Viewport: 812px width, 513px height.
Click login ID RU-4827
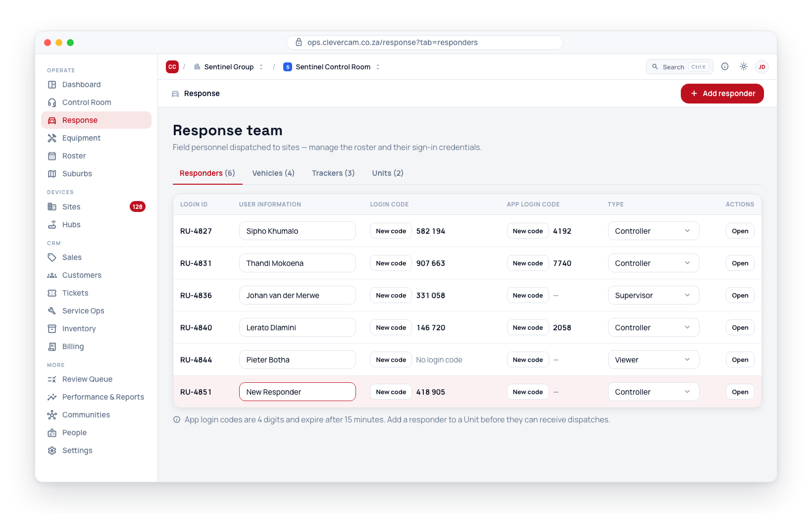pyautogui.click(x=196, y=231)
